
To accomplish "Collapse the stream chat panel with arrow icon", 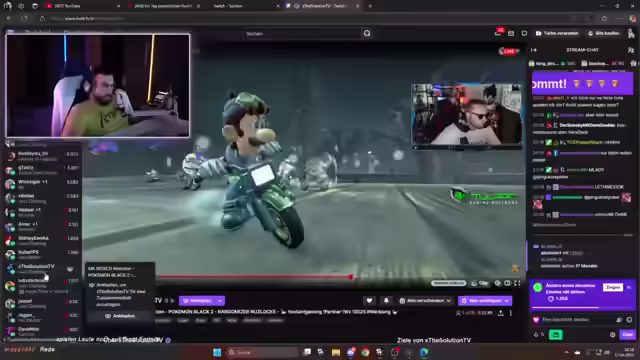I will (x=534, y=50).
